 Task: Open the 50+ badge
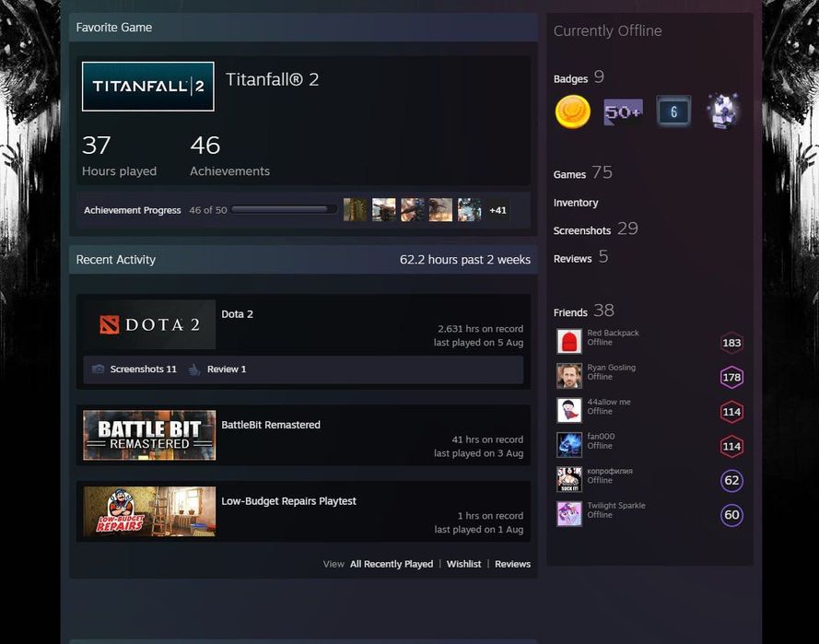click(623, 111)
